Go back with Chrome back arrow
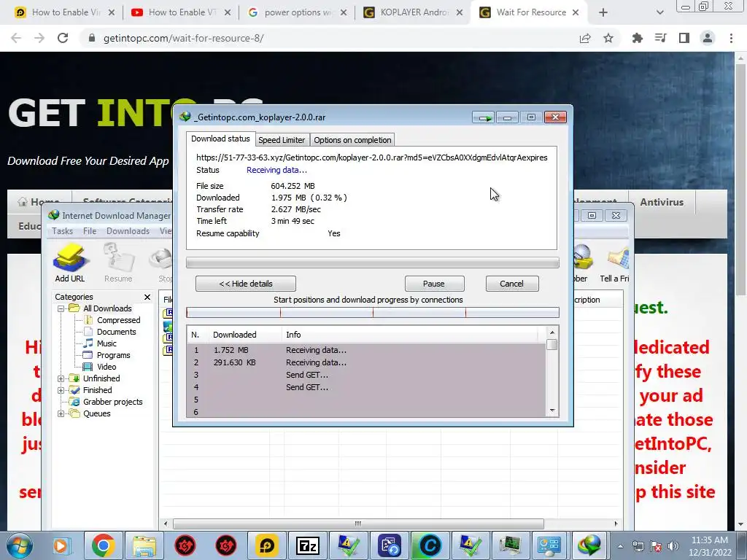747x560 pixels. click(x=16, y=38)
